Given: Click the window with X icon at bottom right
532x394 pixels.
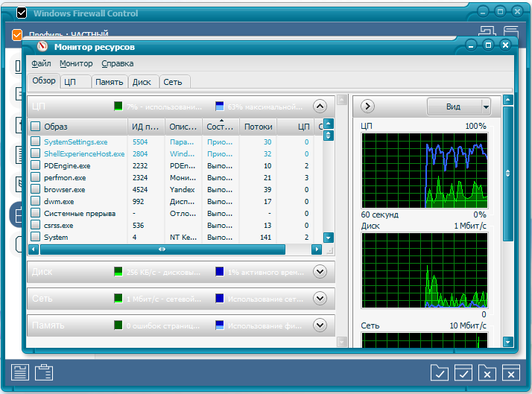Looking at the screenshot, I should [510, 372].
